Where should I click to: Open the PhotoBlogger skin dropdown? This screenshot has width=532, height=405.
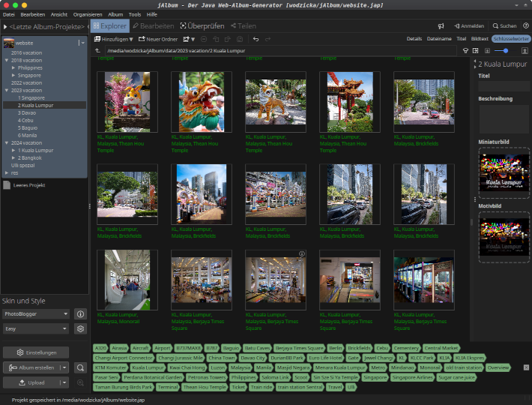point(36,313)
